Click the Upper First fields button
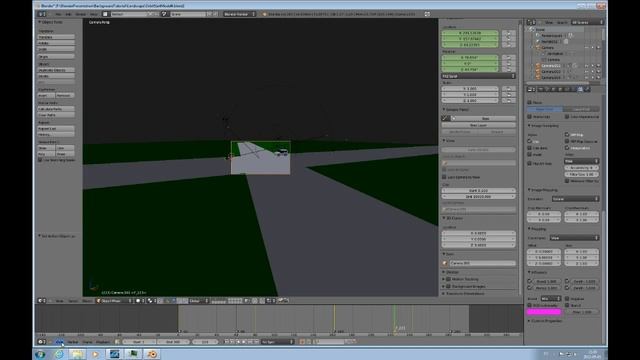The width and height of the screenshot is (640, 360). click(544, 109)
